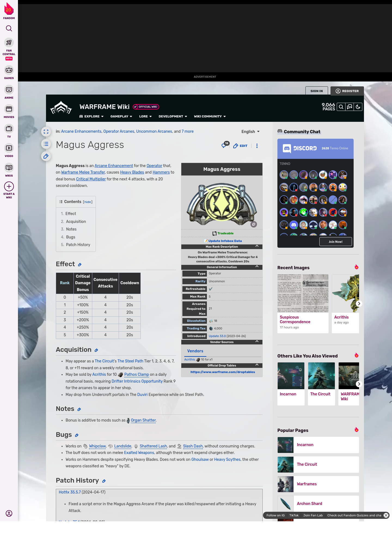This screenshot has width=392, height=545.
Task: Join the Discord with Join Now
Action: click(x=335, y=241)
